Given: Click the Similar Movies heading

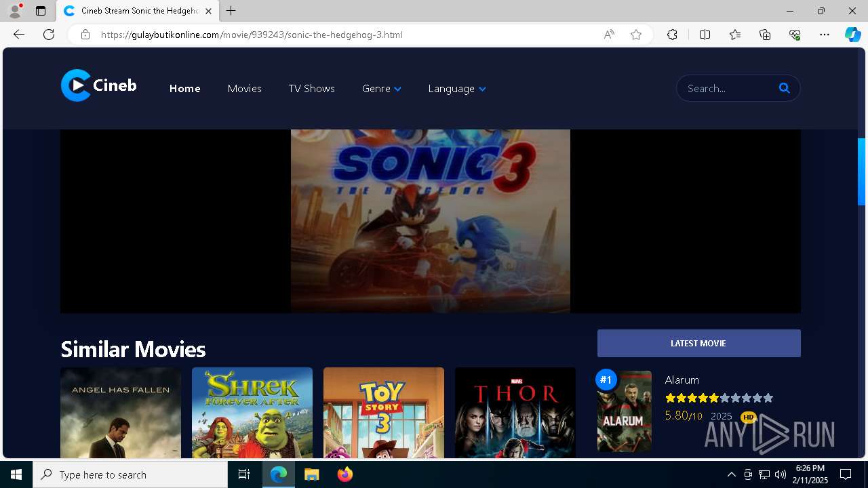Looking at the screenshot, I should tap(133, 349).
